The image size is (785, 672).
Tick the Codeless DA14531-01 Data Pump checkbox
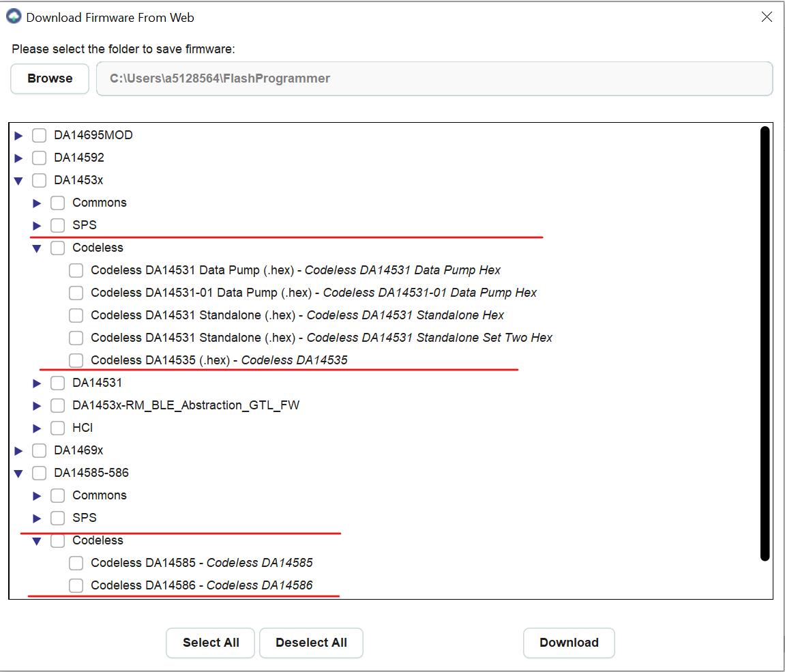coord(76,293)
